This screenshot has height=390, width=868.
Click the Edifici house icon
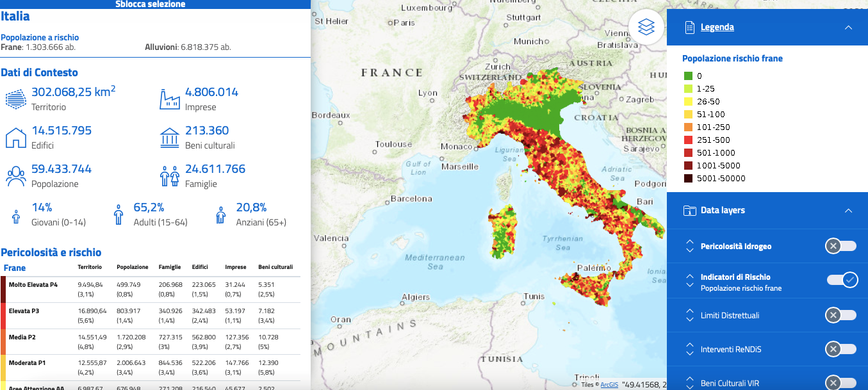coord(15,138)
